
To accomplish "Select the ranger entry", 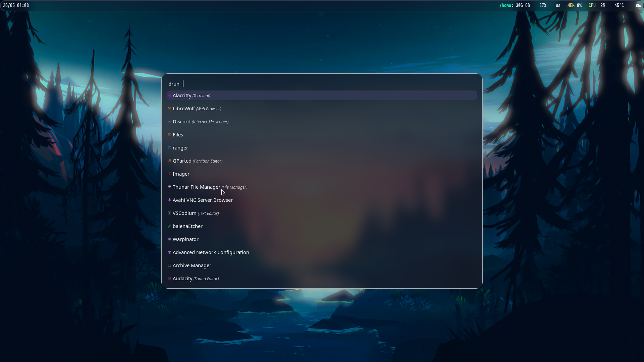I will (x=180, y=148).
